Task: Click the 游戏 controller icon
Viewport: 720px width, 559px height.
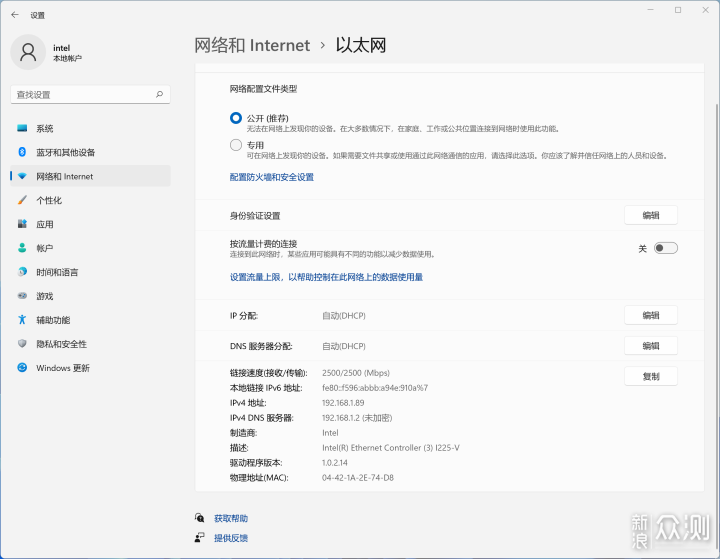Action: (x=22, y=296)
